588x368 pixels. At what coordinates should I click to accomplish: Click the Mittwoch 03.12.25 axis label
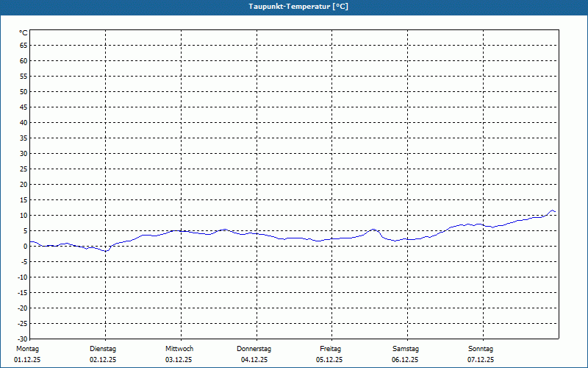click(179, 354)
